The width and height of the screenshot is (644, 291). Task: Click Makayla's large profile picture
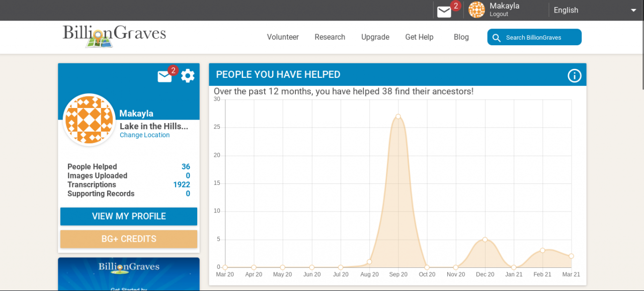[90, 120]
